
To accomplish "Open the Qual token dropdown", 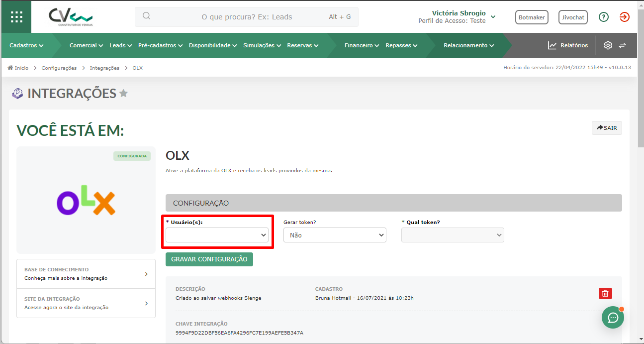I will (x=453, y=235).
